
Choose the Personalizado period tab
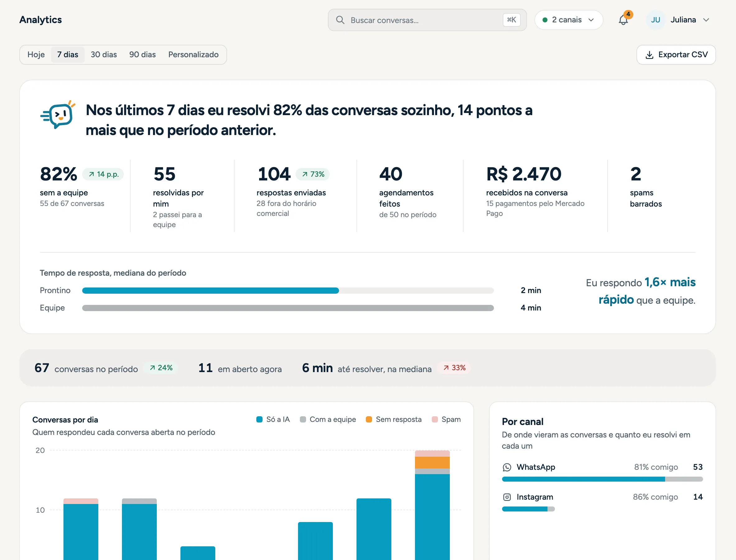click(193, 55)
